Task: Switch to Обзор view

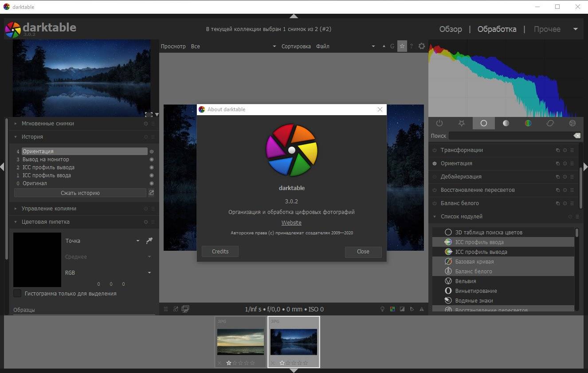Action: pyautogui.click(x=451, y=29)
